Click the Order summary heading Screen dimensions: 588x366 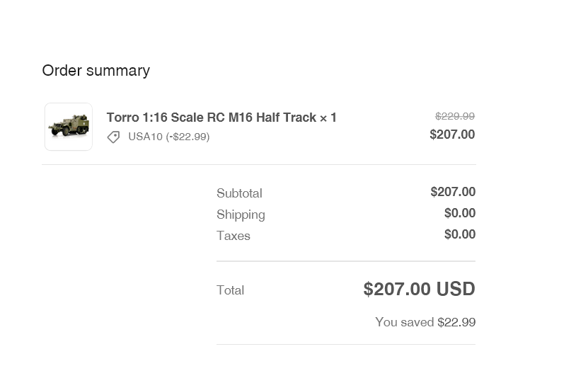point(96,71)
